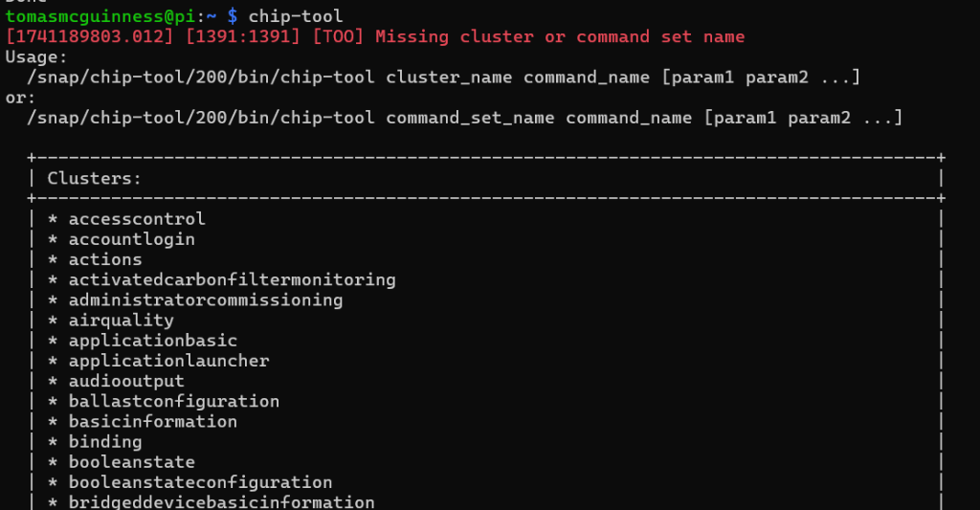This screenshot has width=980, height=510.
Task: Click the binding cluster name
Action: 105,441
